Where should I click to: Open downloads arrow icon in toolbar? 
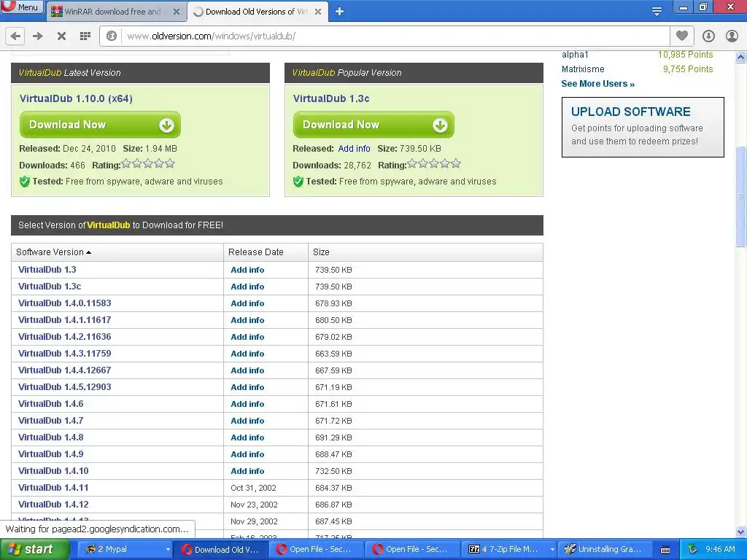click(x=708, y=36)
